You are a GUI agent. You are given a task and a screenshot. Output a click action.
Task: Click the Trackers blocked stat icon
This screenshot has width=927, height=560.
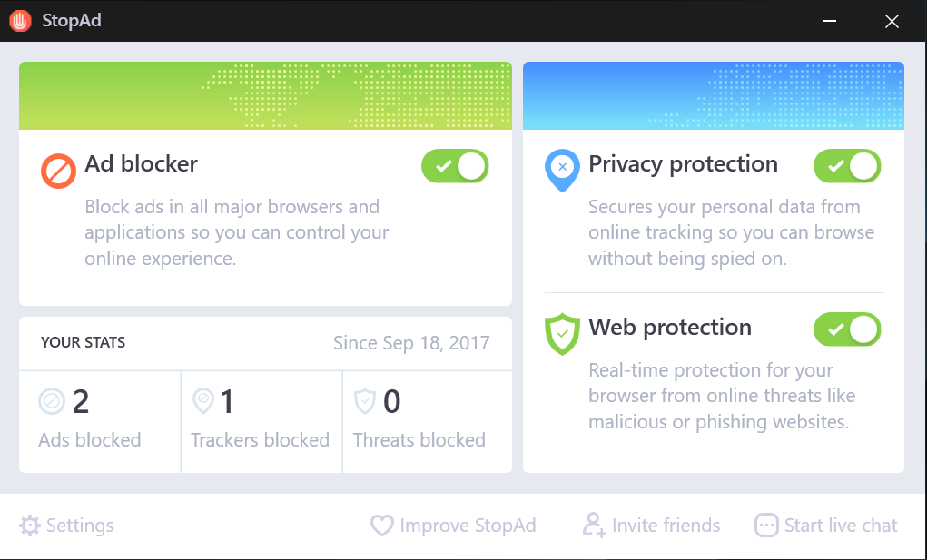point(203,401)
